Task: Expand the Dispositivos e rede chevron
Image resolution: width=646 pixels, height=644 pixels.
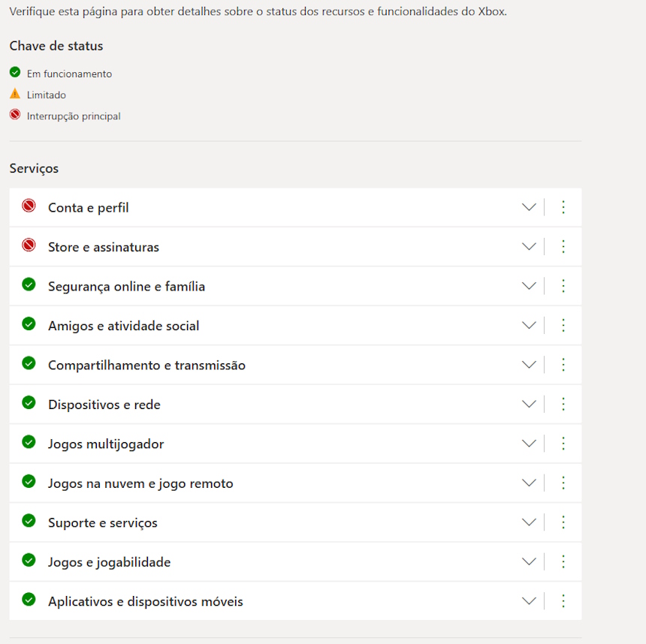Action: pyautogui.click(x=529, y=404)
